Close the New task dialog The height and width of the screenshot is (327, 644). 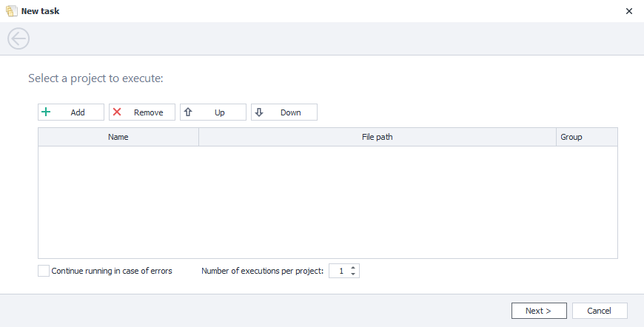[x=628, y=11]
